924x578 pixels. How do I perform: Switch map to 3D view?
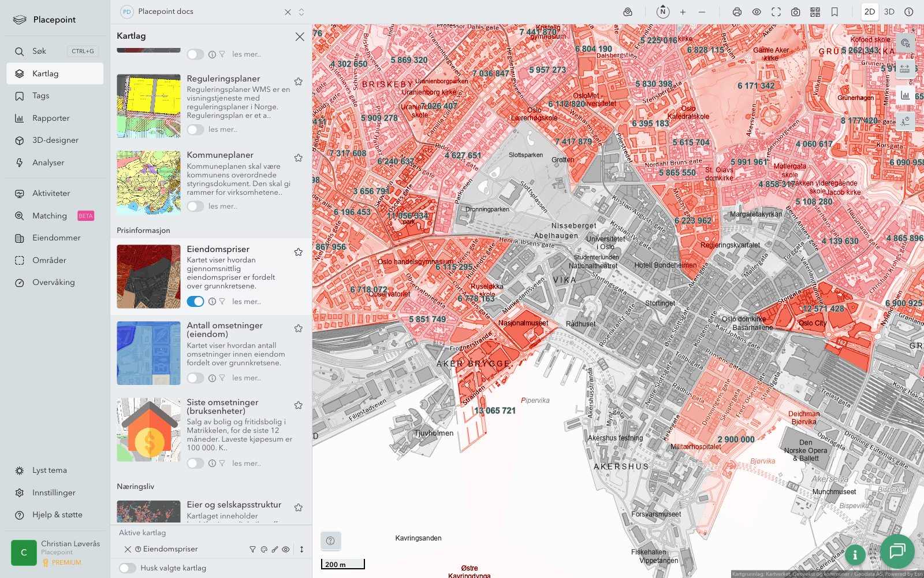[x=889, y=12]
